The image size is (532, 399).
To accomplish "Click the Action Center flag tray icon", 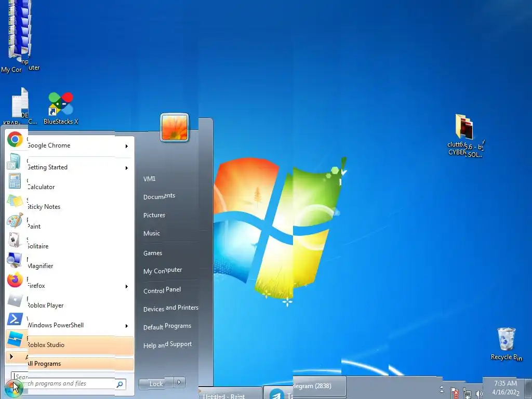I will [455, 393].
